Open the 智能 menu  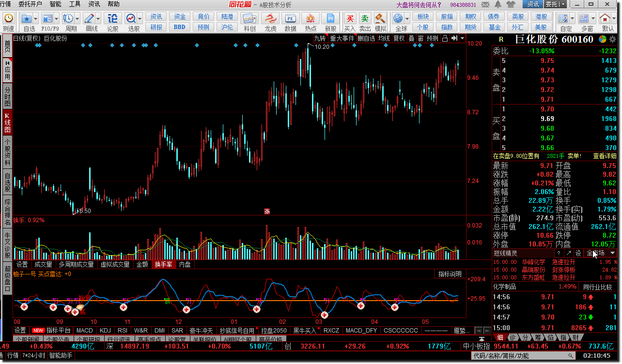point(55,4)
